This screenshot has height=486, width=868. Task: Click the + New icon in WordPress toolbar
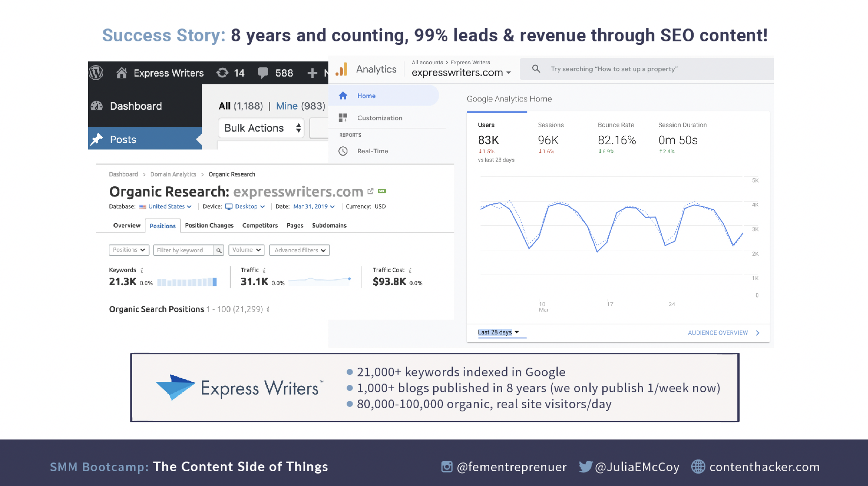tap(313, 73)
